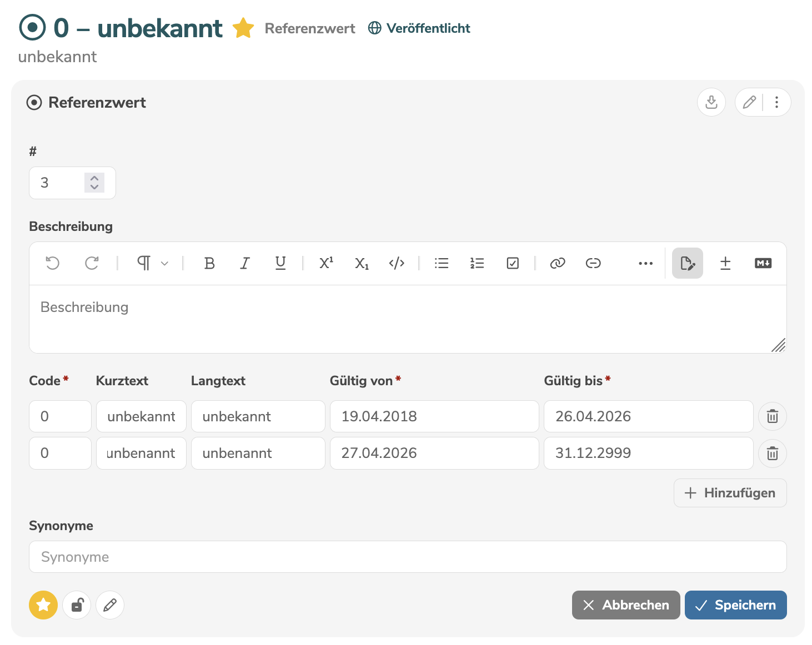Click the yellow star next to the title

click(243, 28)
